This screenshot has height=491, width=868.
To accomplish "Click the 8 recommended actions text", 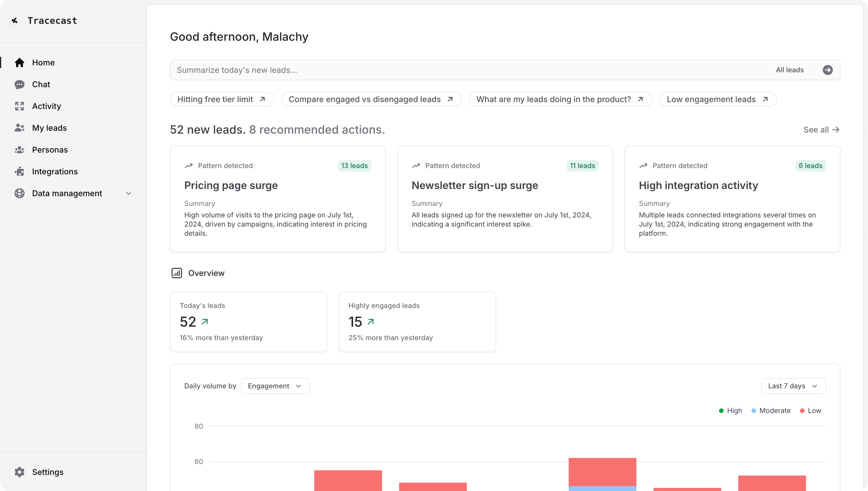I will pyautogui.click(x=317, y=130).
